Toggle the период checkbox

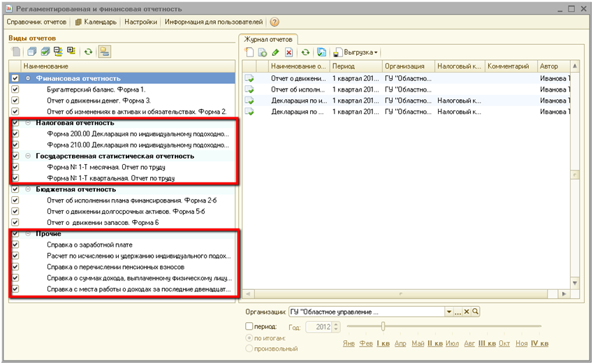coord(250,326)
